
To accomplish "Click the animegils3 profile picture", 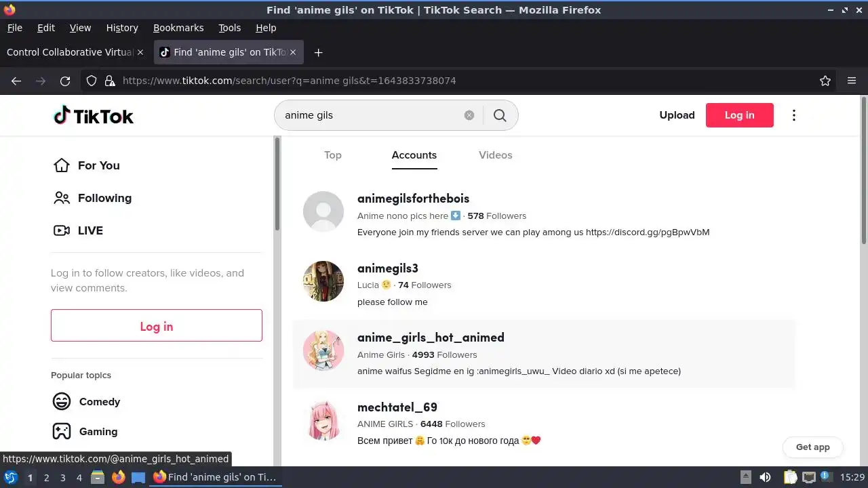I will tap(323, 281).
